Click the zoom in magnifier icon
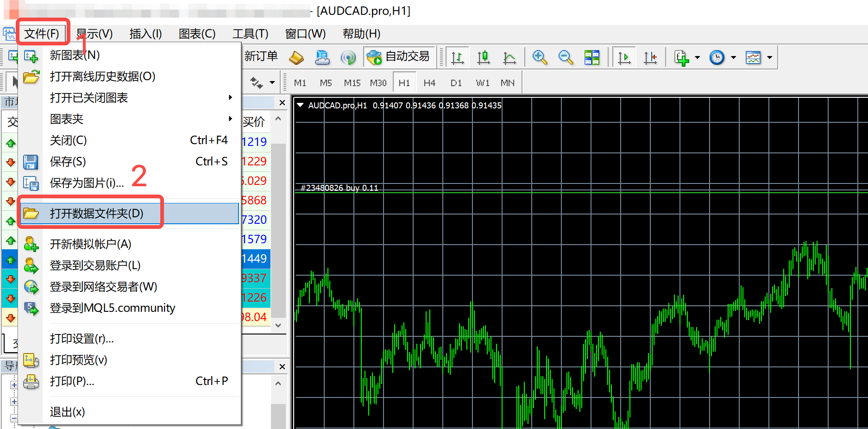This screenshot has height=429, width=868. [x=539, y=57]
